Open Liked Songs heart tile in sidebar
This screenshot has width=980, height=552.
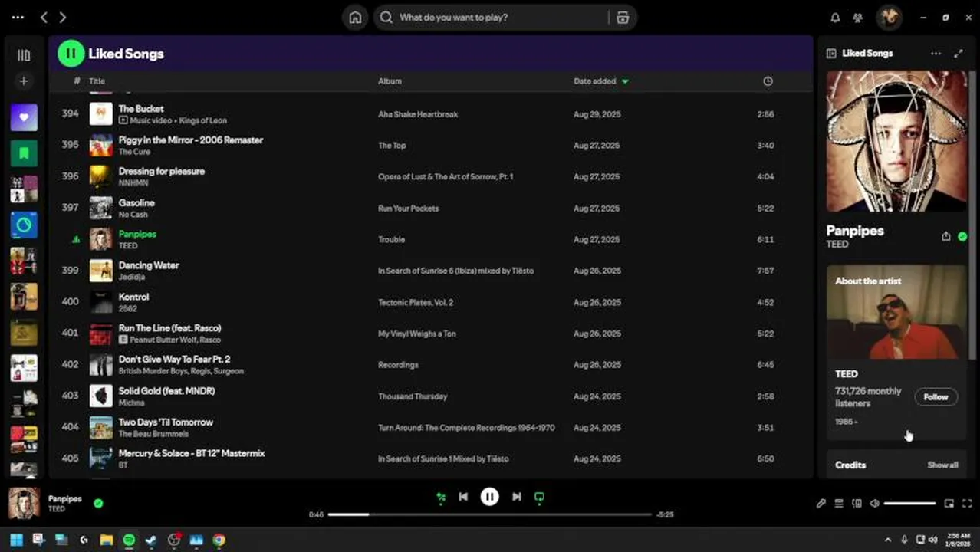[x=24, y=117]
